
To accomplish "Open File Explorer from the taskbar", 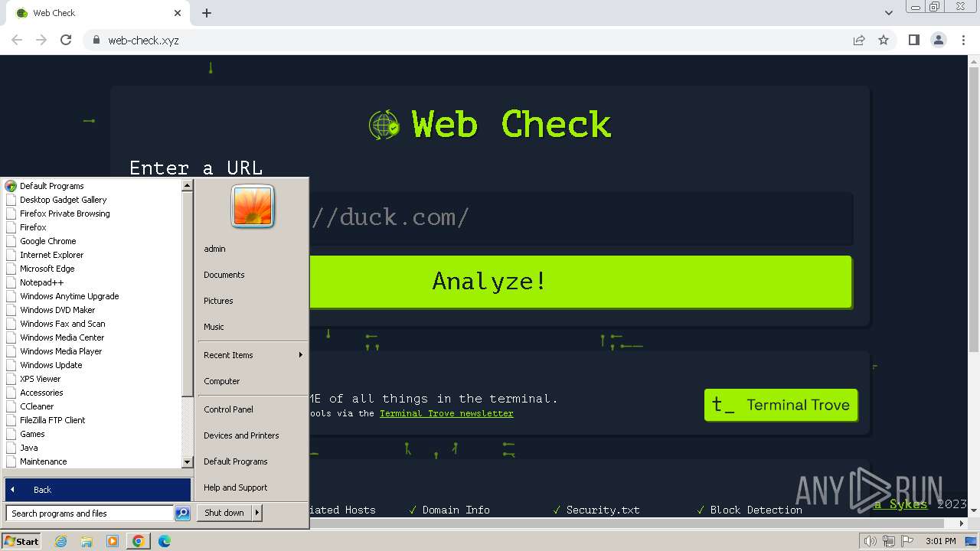I will (x=87, y=541).
